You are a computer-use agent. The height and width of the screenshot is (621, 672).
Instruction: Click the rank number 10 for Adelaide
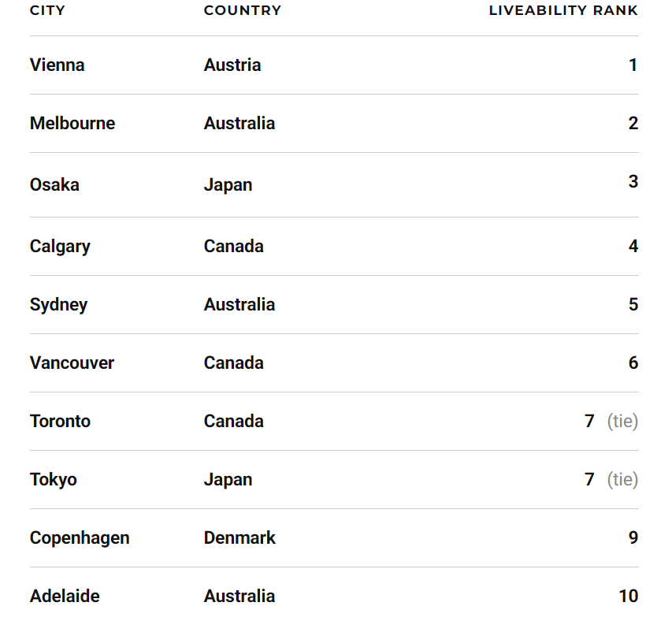click(628, 596)
